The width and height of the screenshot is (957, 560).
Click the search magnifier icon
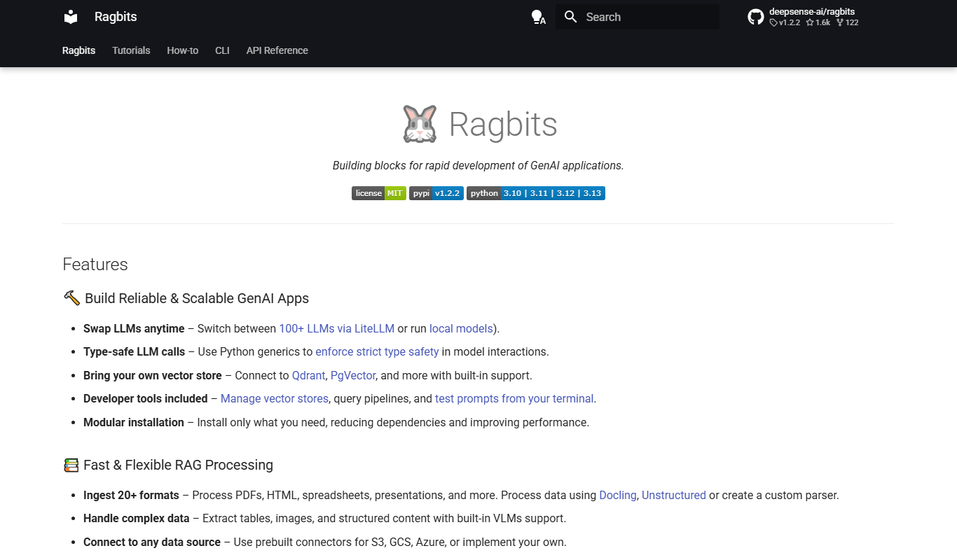pos(571,17)
